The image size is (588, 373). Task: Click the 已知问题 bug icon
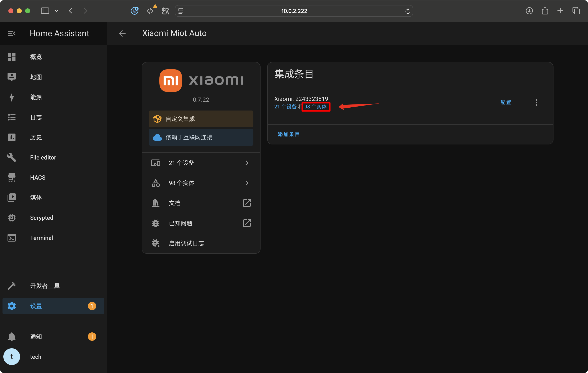tap(155, 223)
